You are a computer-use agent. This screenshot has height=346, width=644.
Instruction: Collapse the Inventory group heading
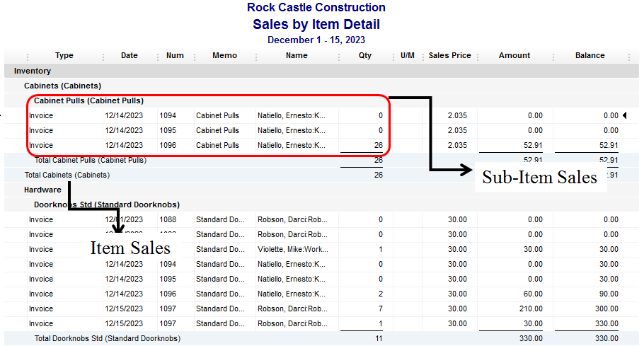[33, 71]
